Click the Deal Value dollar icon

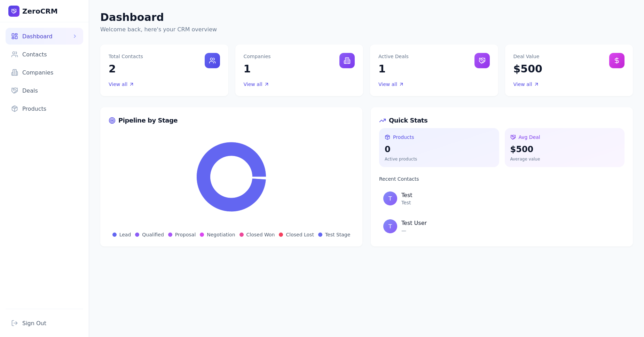(616, 61)
